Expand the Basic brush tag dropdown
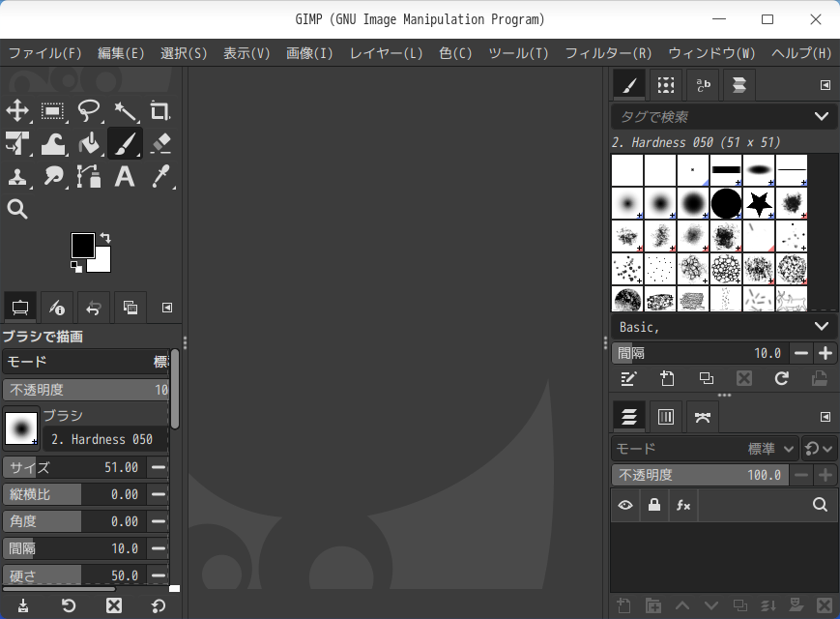Viewport: 840px width, 619px height. [821, 327]
